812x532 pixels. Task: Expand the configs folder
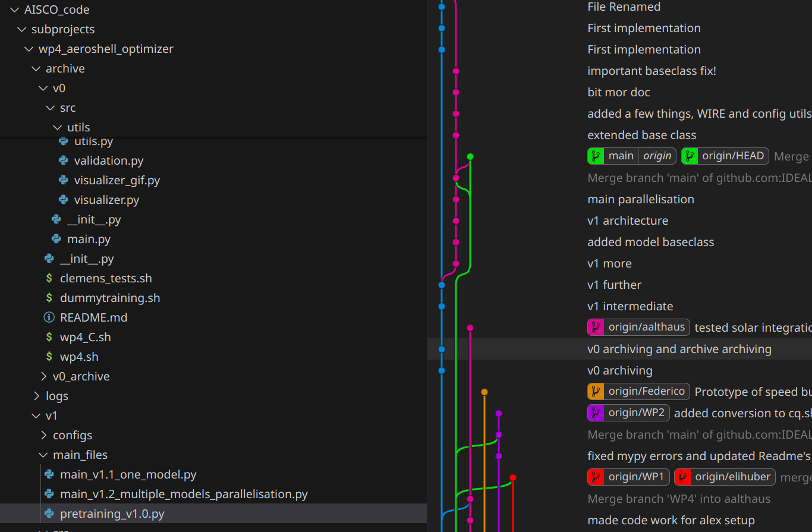43,435
